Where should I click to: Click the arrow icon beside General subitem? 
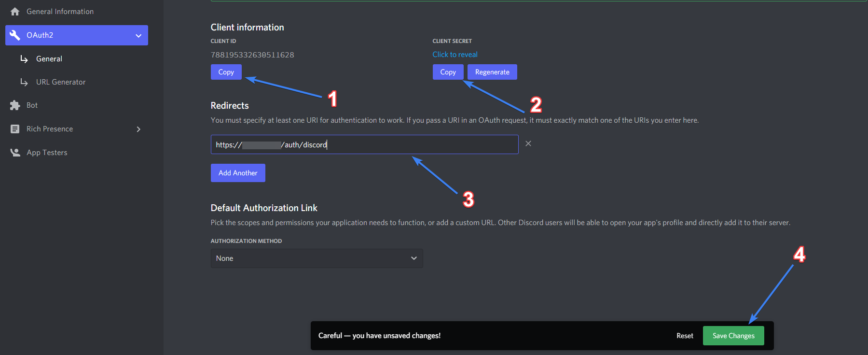(24, 59)
